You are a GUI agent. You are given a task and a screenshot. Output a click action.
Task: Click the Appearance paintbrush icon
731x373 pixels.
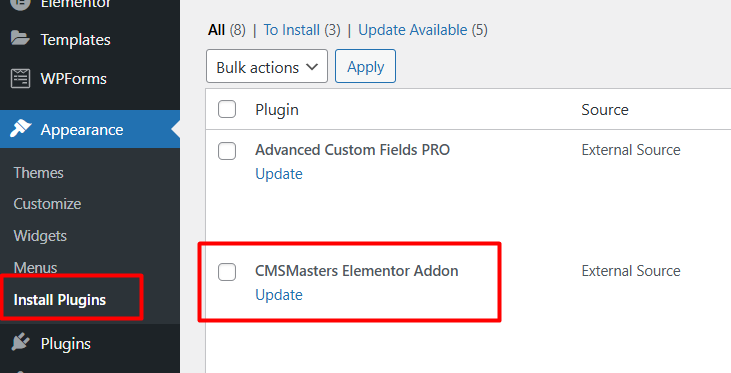[20, 129]
